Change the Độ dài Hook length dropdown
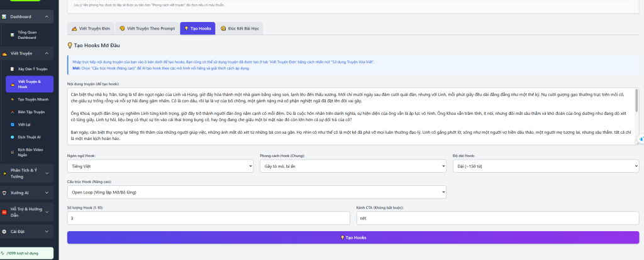 point(546,166)
